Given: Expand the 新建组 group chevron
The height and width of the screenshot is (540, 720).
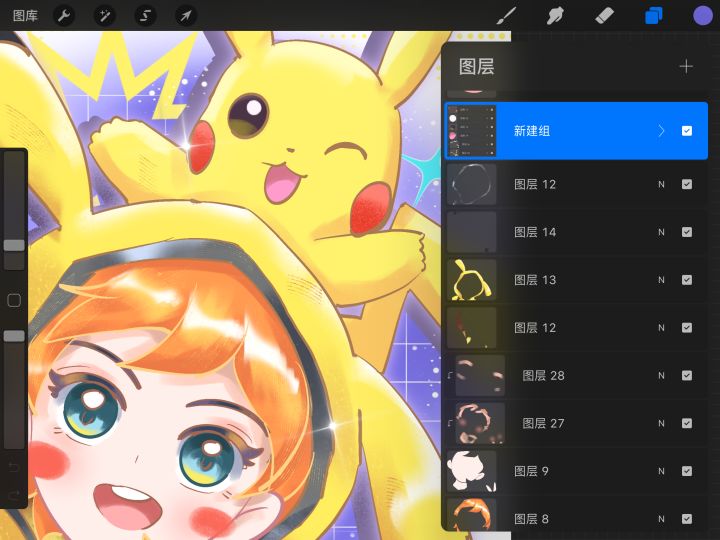Looking at the screenshot, I should (661, 131).
